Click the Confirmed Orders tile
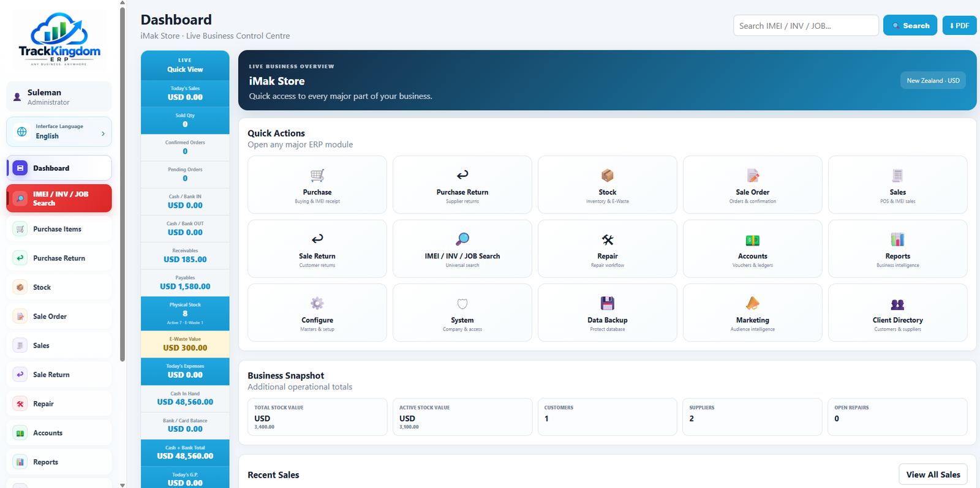Viewport: 980px width, 488px height. [185, 147]
